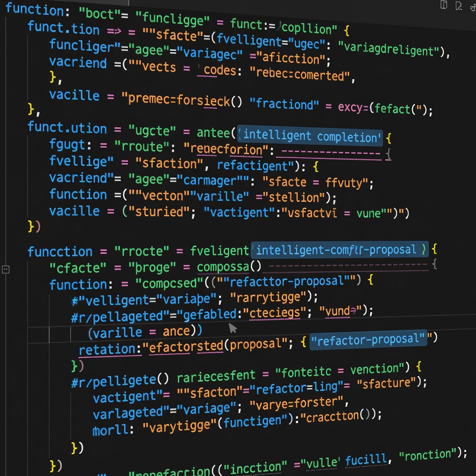
Task: Click the word morll
Action: [x=111, y=430]
